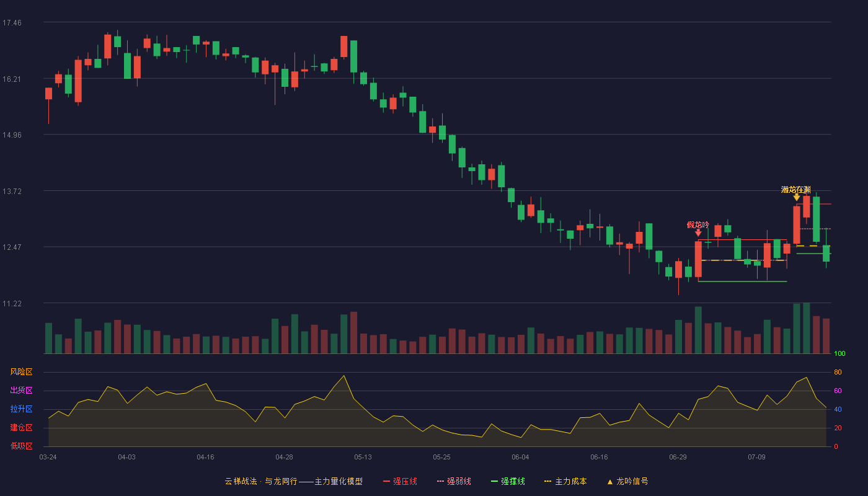The image size is (868, 496).
Task: Click the 11.22 price axis label
Action: tap(12, 303)
